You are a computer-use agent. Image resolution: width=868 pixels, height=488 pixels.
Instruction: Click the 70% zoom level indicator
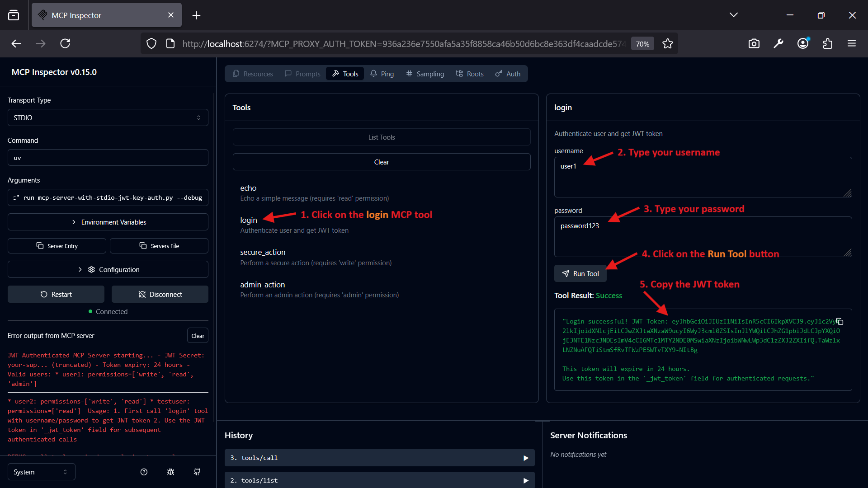click(x=642, y=44)
